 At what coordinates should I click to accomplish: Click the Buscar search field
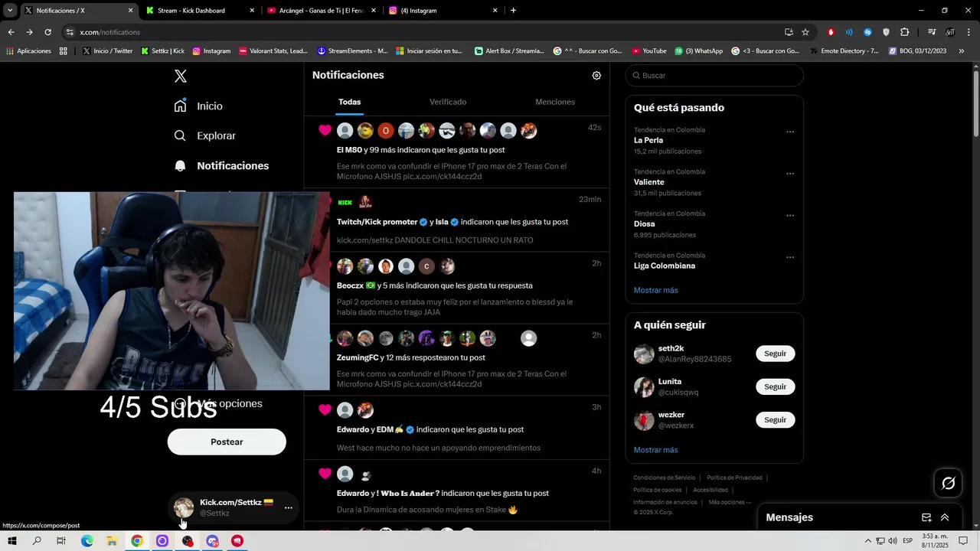[x=714, y=76]
